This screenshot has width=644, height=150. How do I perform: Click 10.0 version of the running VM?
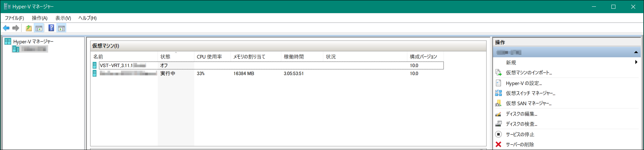click(x=414, y=73)
